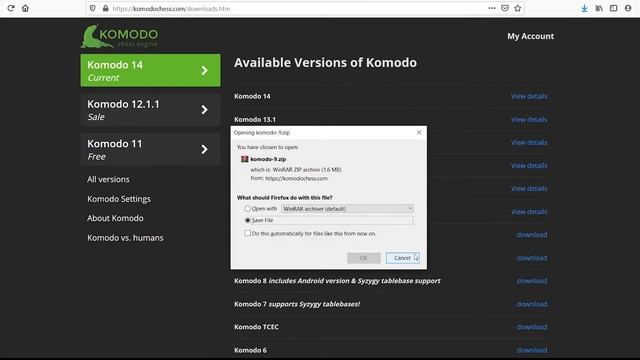The image size is (640, 360).
Task: Click 'What should Firefox do with this file?' text
Action: (284, 198)
